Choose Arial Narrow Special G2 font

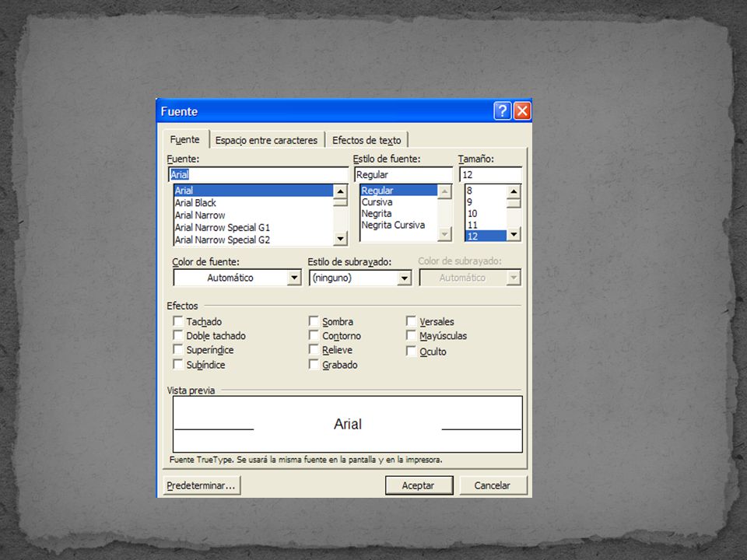[254, 240]
